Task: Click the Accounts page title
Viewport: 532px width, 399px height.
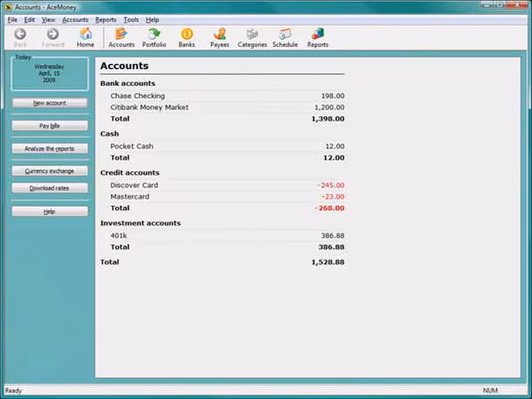Action: [124, 66]
